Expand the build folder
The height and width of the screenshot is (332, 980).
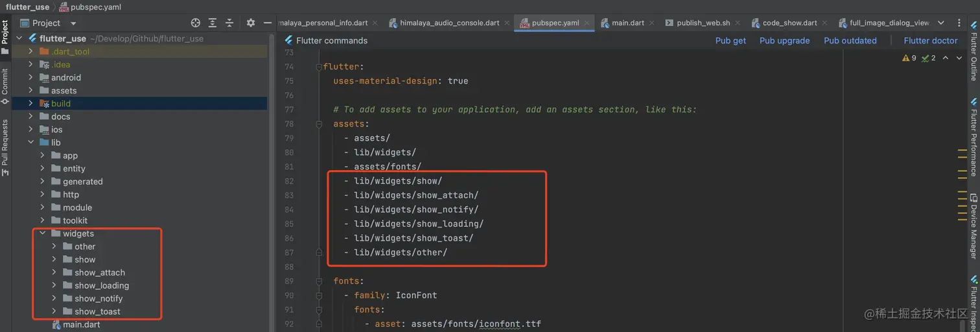[x=30, y=103]
